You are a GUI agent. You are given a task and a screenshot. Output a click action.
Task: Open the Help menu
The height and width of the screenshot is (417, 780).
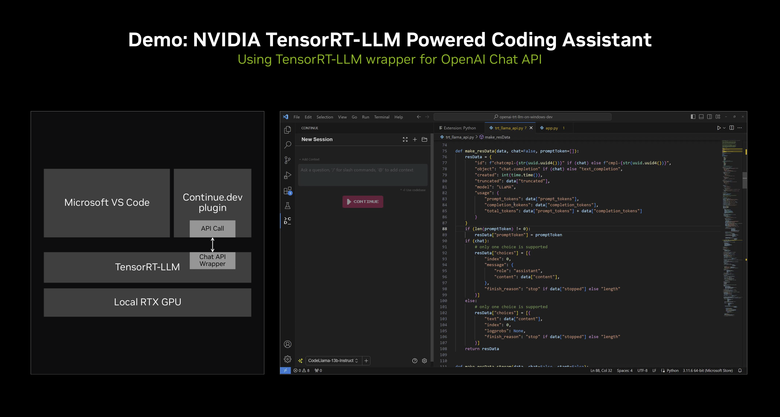coord(398,117)
